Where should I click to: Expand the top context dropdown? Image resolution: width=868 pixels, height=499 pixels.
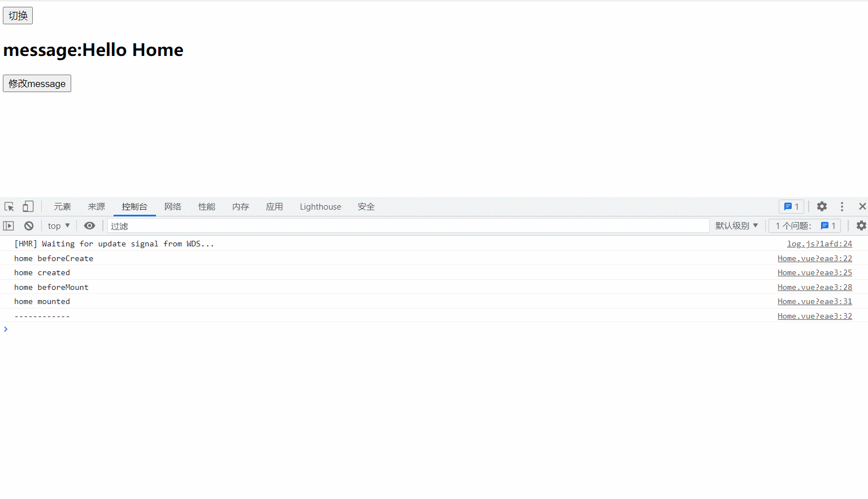point(59,226)
